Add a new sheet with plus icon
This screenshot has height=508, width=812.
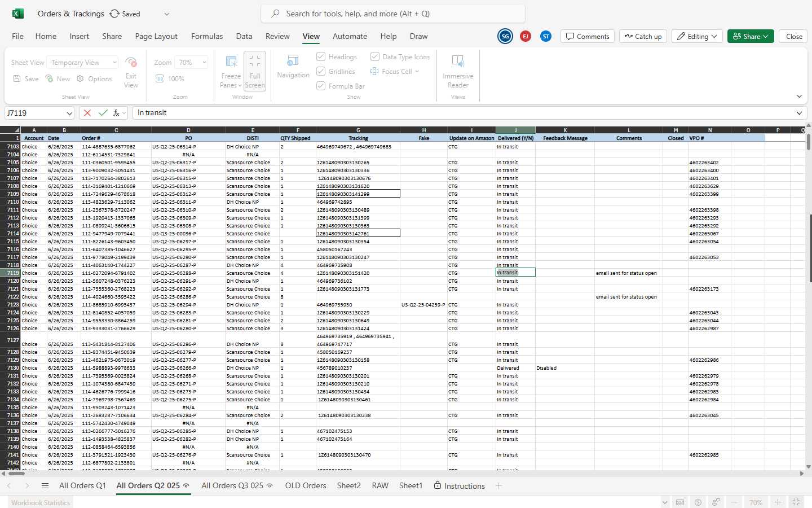499,485
